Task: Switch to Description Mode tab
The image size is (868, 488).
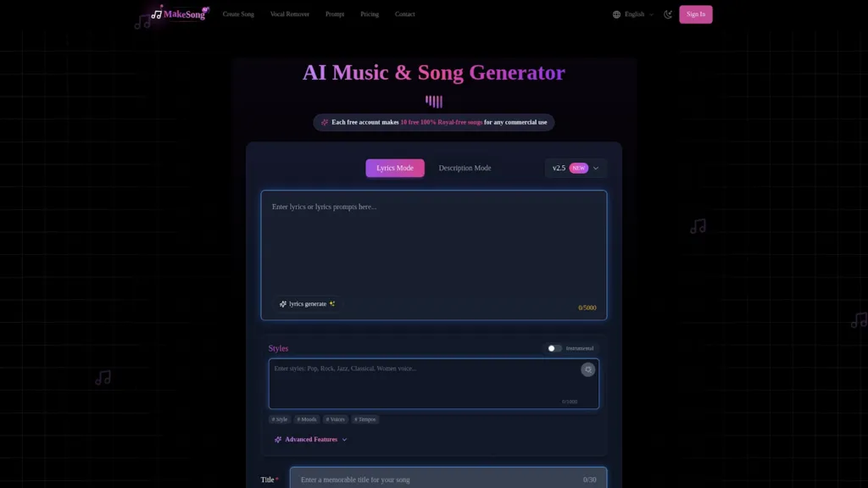Action: coord(465,169)
